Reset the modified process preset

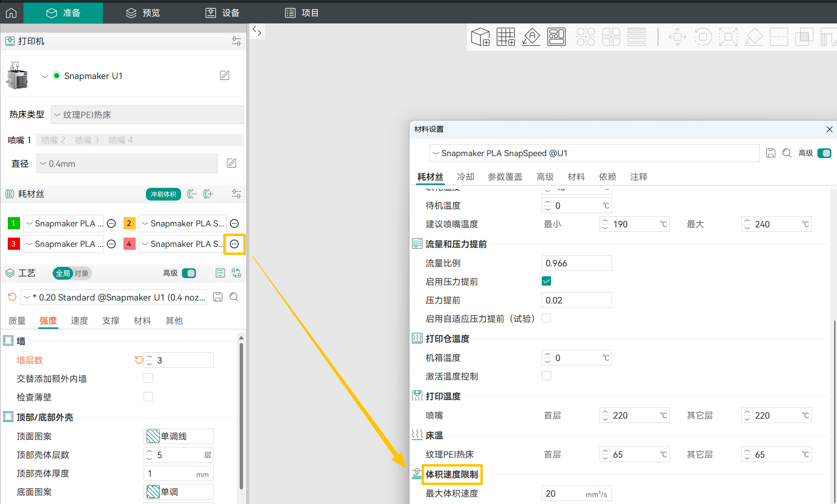(x=12, y=297)
